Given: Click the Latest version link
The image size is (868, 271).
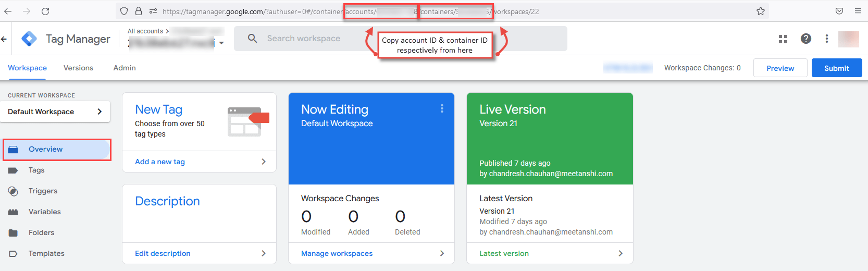Looking at the screenshot, I should (x=504, y=253).
